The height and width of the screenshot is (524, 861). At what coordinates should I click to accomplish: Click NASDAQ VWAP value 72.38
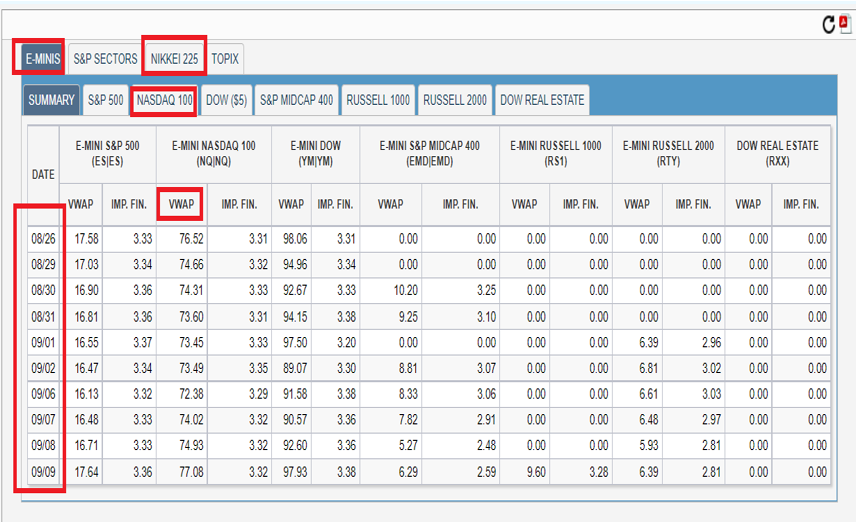click(x=191, y=394)
